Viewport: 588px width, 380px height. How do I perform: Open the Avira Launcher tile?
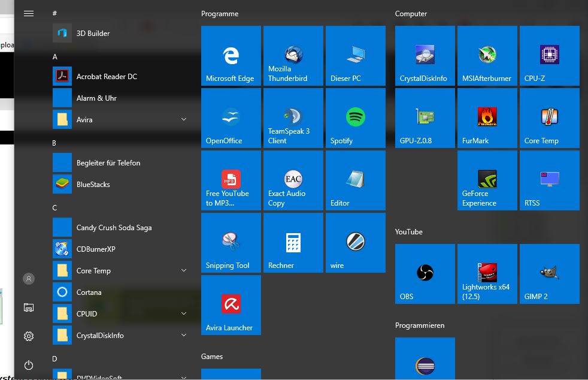click(x=231, y=305)
